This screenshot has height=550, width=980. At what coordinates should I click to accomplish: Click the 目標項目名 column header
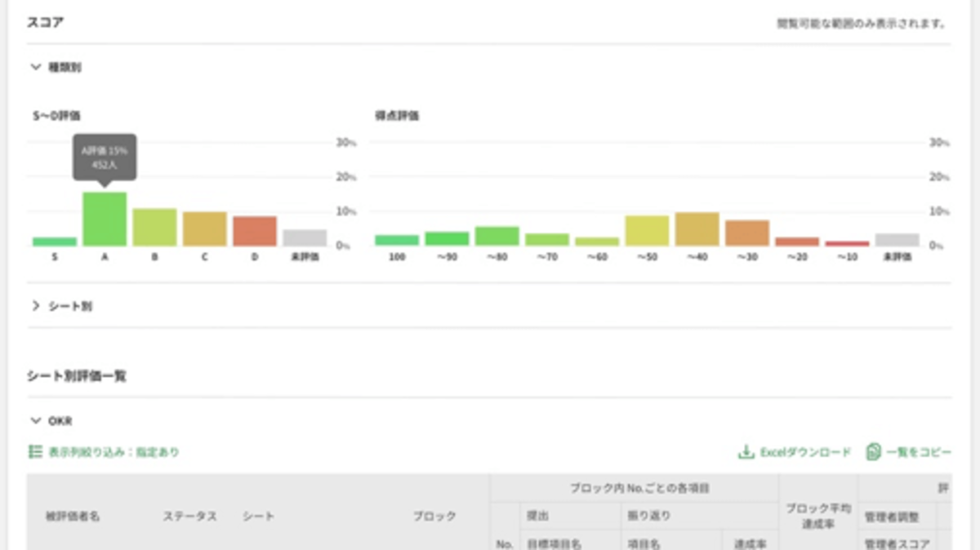coord(555,543)
